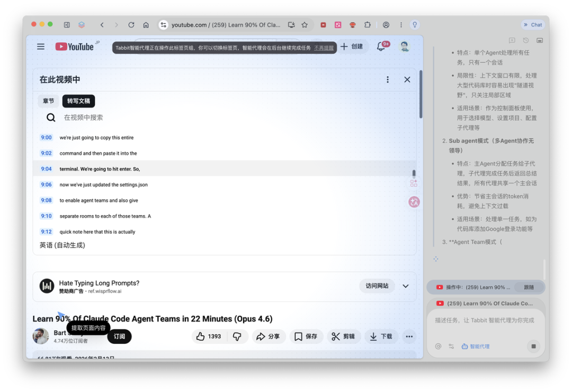Mention with the @ icon in chat box
This screenshot has height=392, width=572.
click(438, 346)
